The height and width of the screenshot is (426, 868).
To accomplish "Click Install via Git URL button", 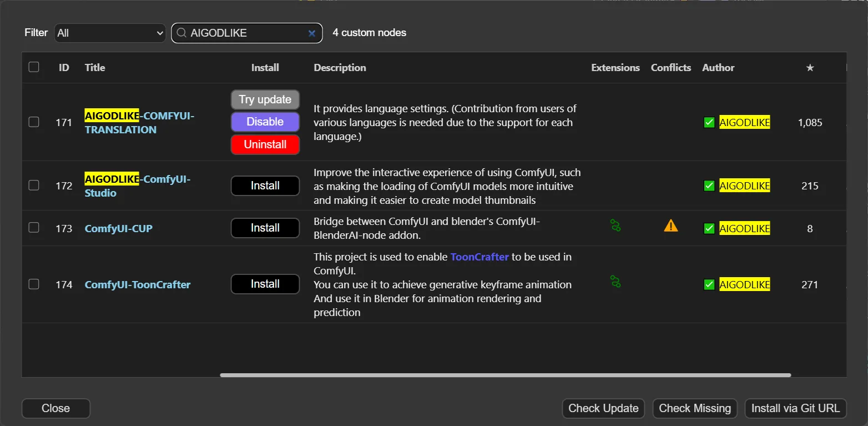I will pos(795,409).
